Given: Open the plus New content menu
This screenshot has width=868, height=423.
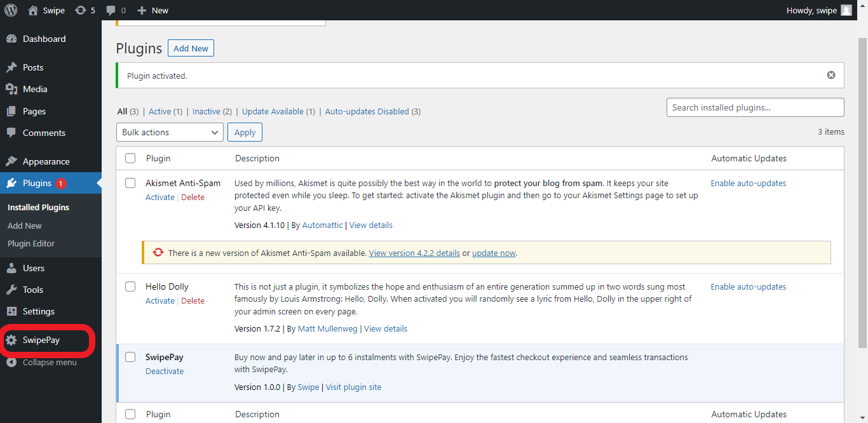Looking at the screenshot, I should click(153, 10).
